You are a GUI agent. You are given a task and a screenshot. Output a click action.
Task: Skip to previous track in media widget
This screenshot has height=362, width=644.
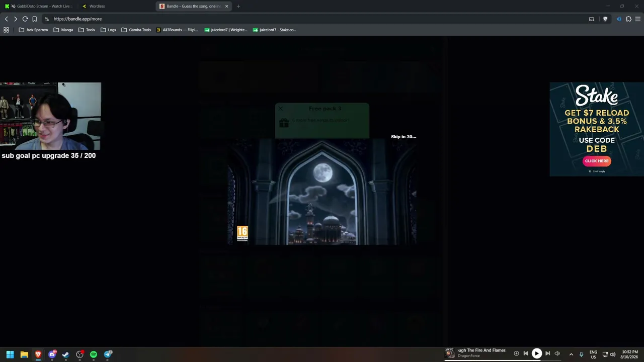click(x=526, y=353)
